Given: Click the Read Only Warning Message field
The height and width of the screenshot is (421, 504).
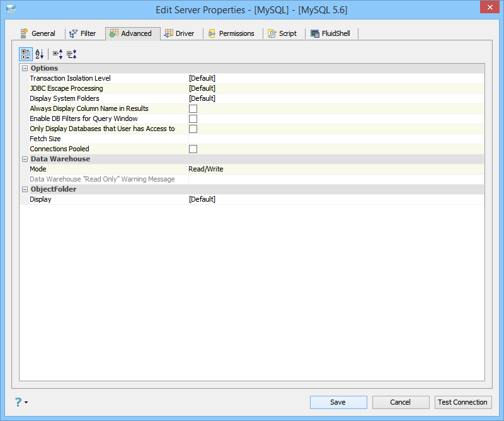Looking at the screenshot, I should coord(336,179).
